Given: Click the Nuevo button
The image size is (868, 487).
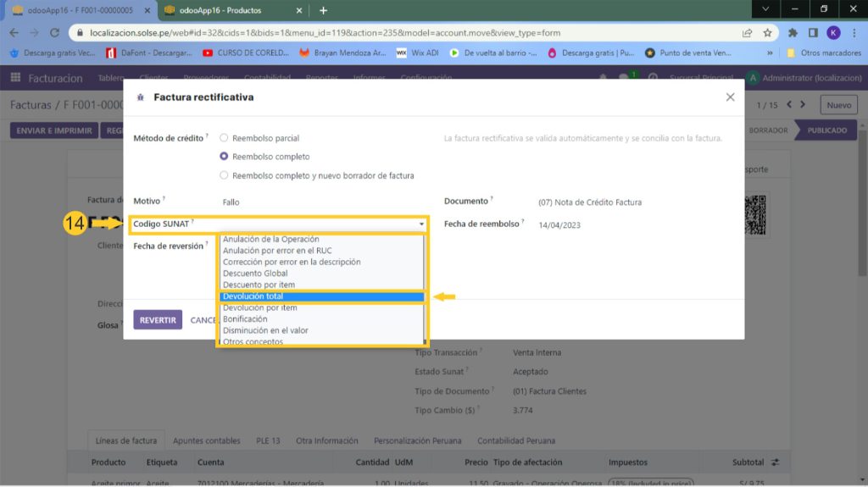Looking at the screenshot, I should [x=838, y=105].
